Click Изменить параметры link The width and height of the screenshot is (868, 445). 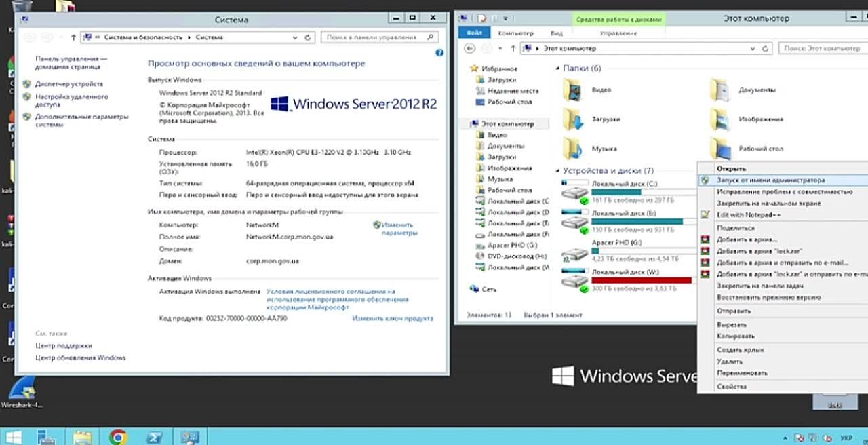tap(399, 229)
